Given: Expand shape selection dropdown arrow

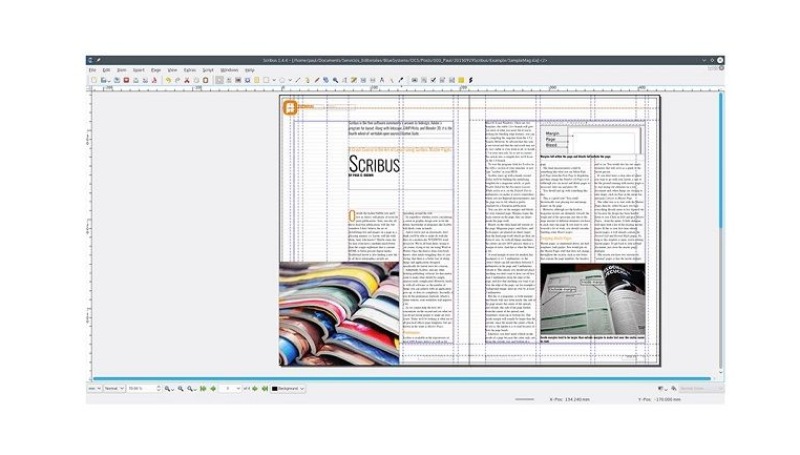Looking at the screenshot, I should click(274, 81).
